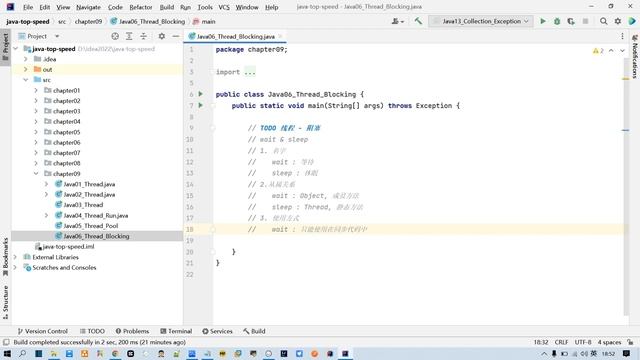Select java-top-speed.iml file
Screen dimensions: 640x360
click(x=68, y=247)
